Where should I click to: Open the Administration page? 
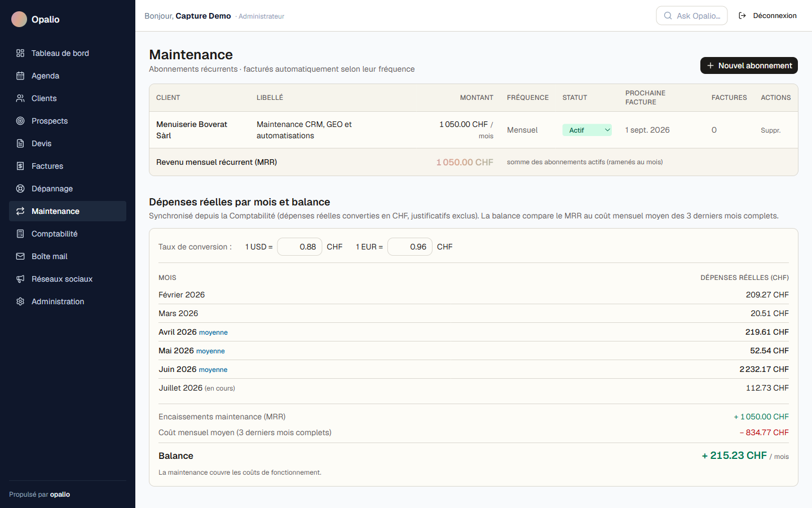pos(68,301)
